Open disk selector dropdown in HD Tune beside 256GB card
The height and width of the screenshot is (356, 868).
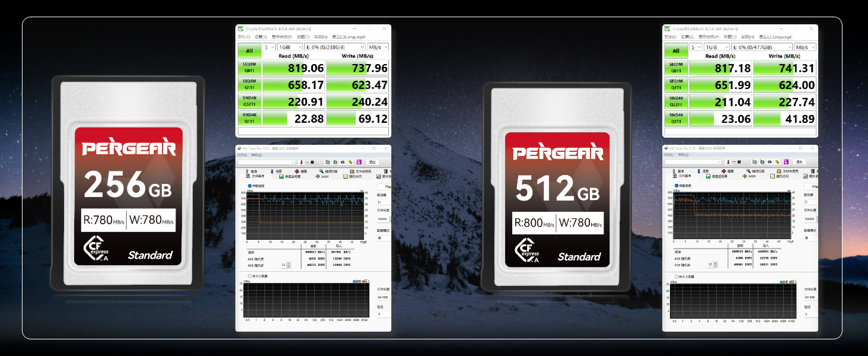tap(266, 162)
